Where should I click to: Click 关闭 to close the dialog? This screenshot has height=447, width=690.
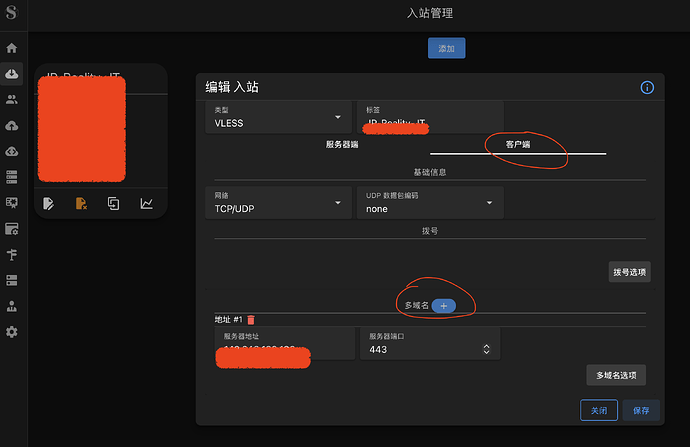click(598, 410)
